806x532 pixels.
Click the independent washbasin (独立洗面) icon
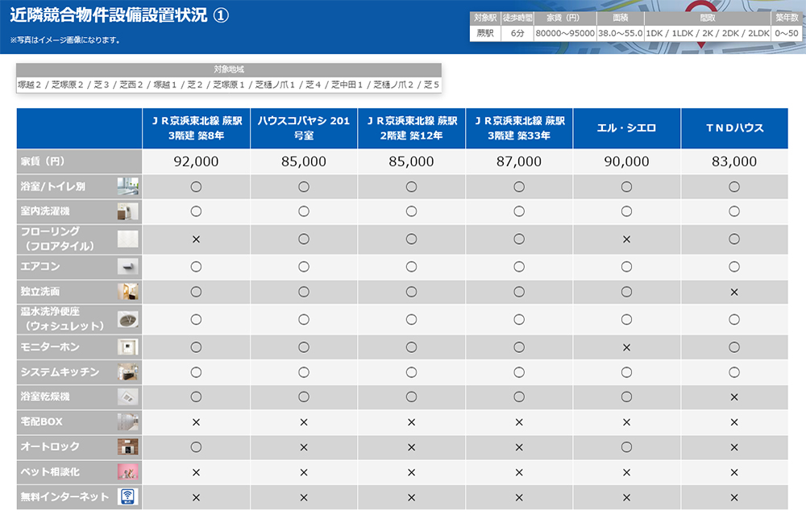click(x=127, y=292)
